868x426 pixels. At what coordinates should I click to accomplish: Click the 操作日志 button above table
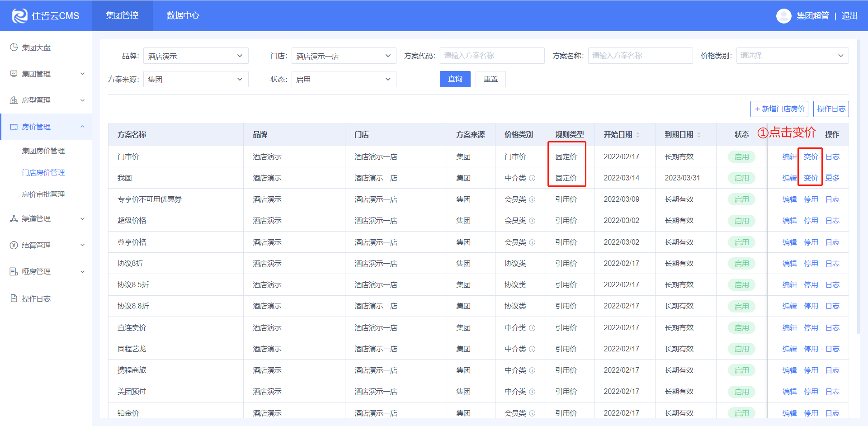point(831,109)
